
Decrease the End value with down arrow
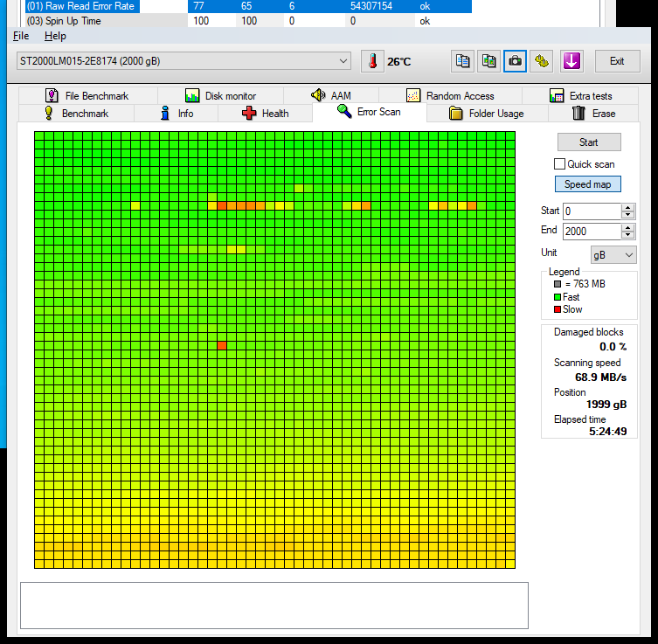coord(627,235)
